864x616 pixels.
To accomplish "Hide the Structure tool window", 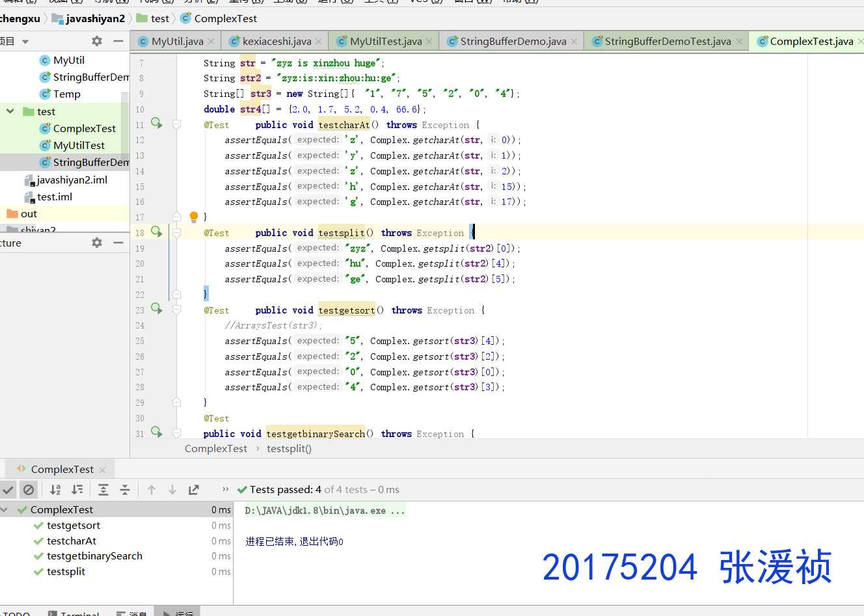I will tap(118, 243).
